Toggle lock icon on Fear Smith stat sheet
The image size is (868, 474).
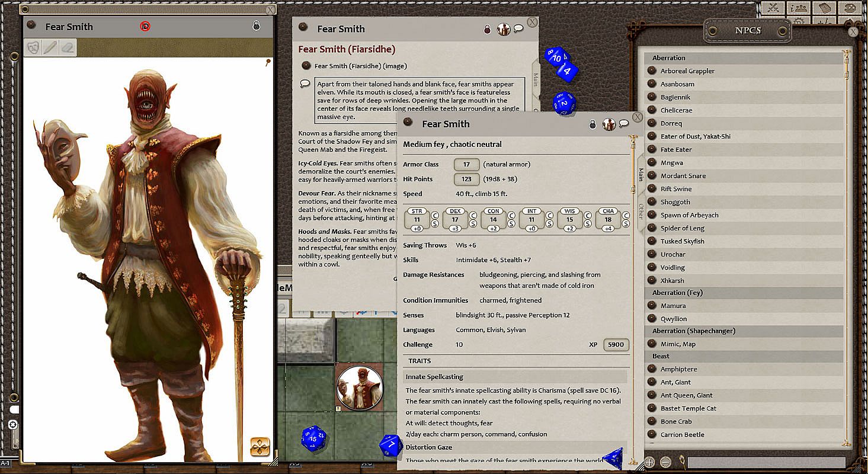[592, 124]
